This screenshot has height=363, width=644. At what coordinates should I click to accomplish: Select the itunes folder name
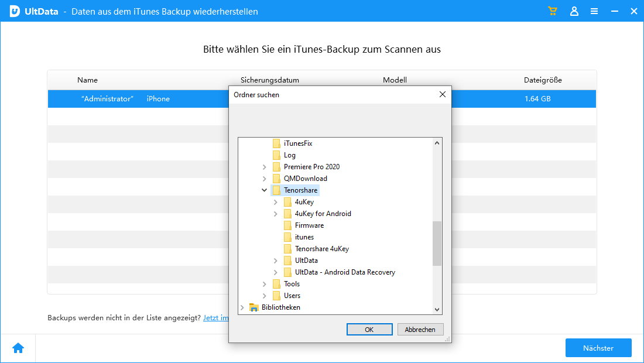click(304, 237)
